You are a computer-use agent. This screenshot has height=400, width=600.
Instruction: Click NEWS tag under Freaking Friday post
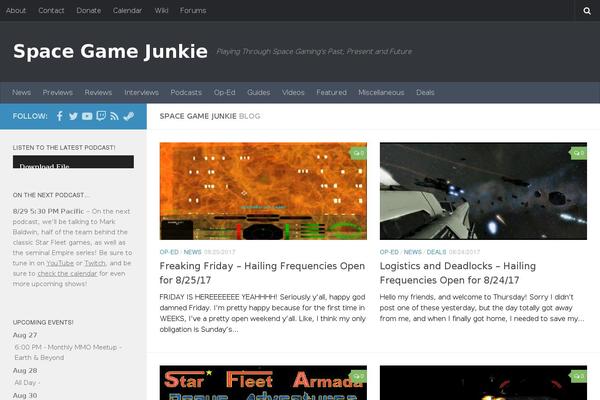pyautogui.click(x=192, y=252)
